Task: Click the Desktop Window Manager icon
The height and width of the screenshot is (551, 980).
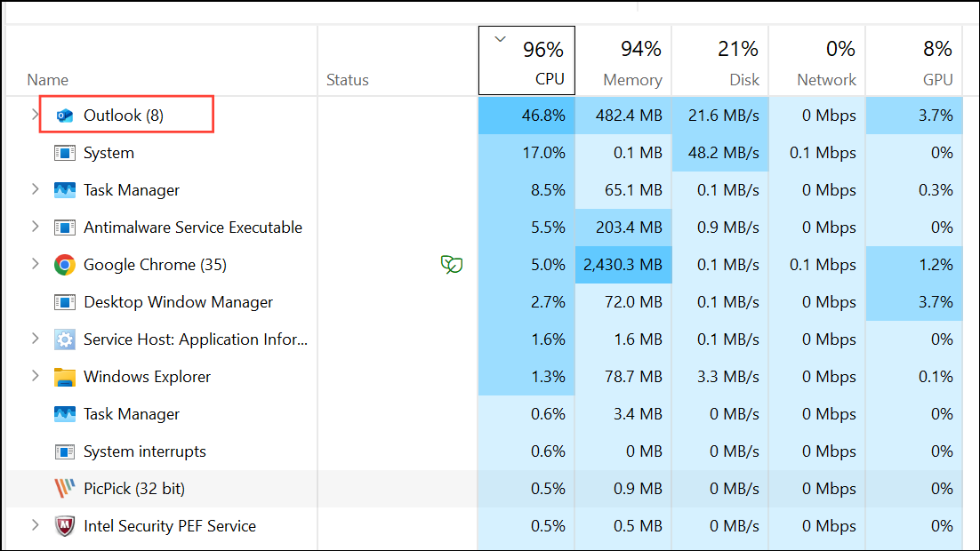Action: pos(65,301)
